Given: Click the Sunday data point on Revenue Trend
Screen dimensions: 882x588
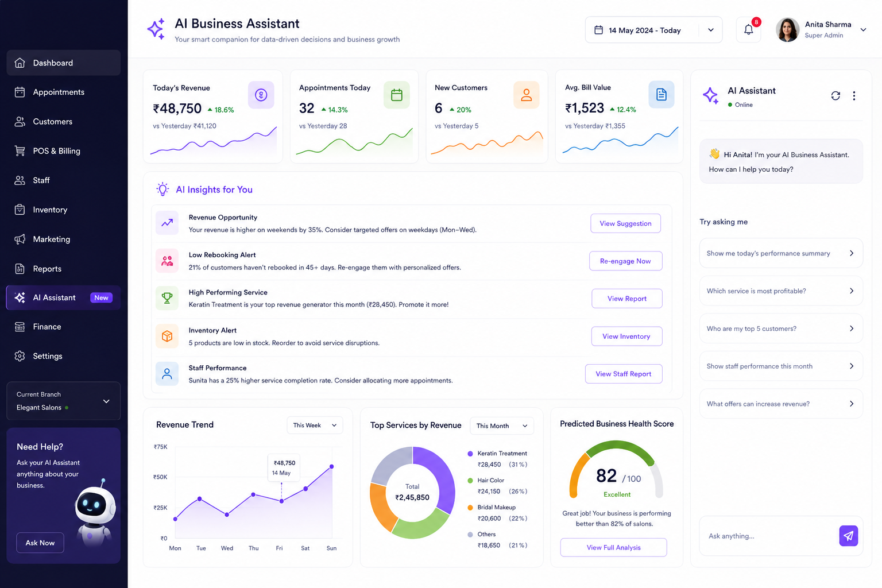Looking at the screenshot, I should 331,466.
